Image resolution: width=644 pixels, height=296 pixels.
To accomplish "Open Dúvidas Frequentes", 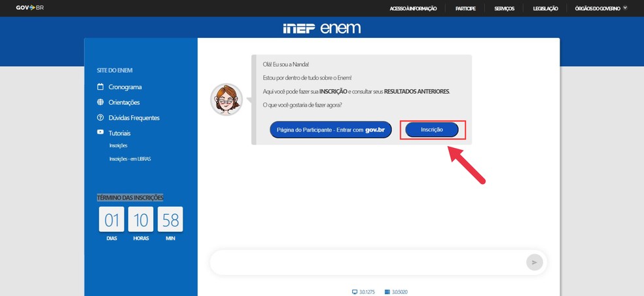I will pos(134,118).
